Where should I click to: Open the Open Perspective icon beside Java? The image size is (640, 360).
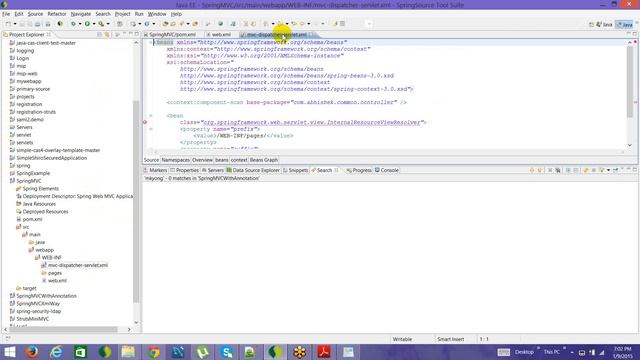pyautogui.click(x=591, y=24)
